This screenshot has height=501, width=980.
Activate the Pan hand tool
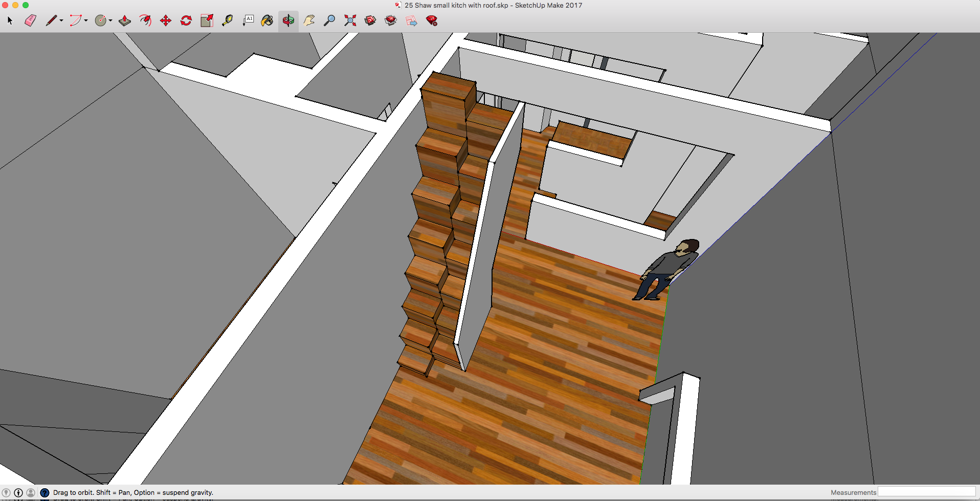coord(308,20)
